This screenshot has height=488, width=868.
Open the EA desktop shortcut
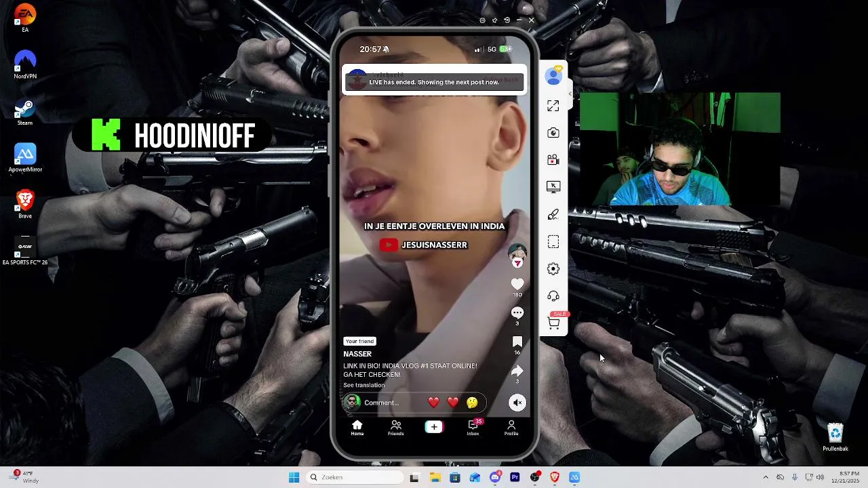pos(25,19)
